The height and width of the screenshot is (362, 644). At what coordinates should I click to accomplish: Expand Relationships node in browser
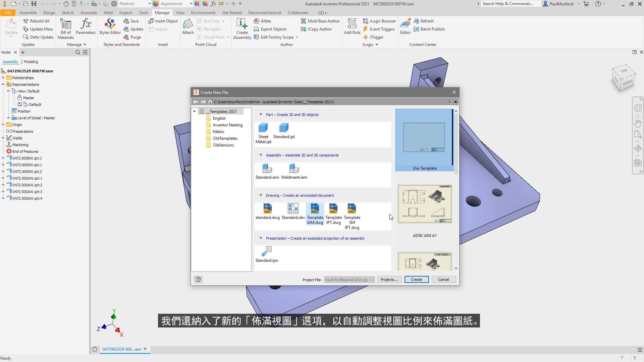(3, 78)
